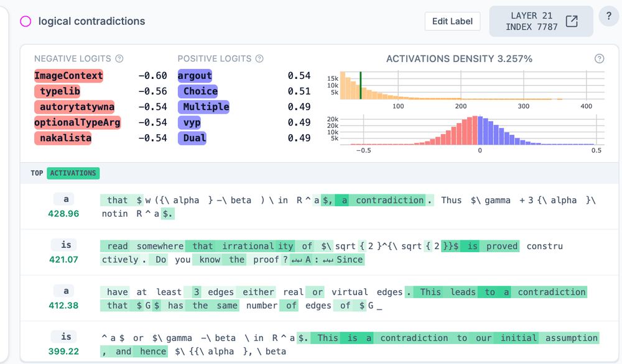Open the question mark help button
Screen dimensions: 622x364
pos(608,16)
